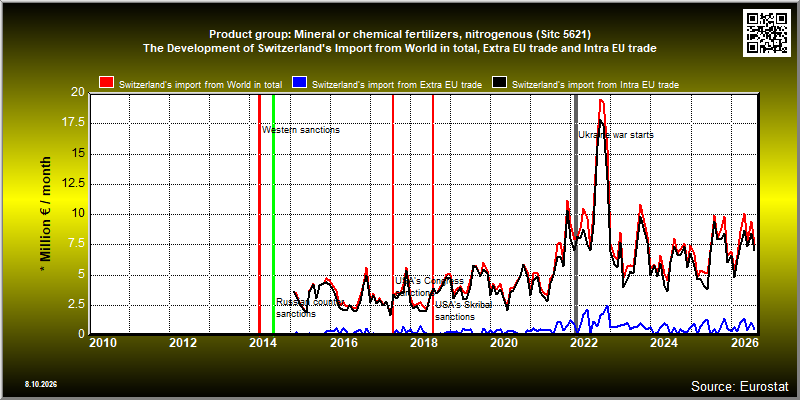Click the red Western sanctions marker line

[x=259, y=214]
